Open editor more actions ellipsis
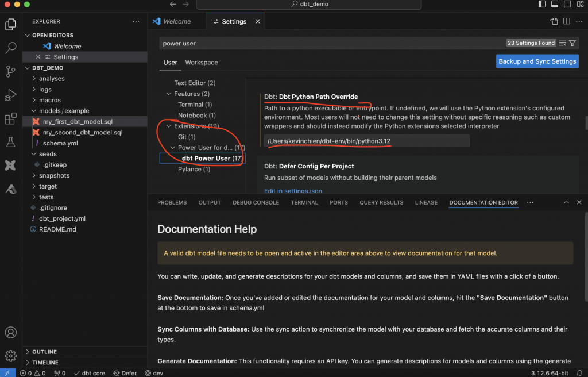Viewport: 588px width, 377px height. click(x=579, y=21)
